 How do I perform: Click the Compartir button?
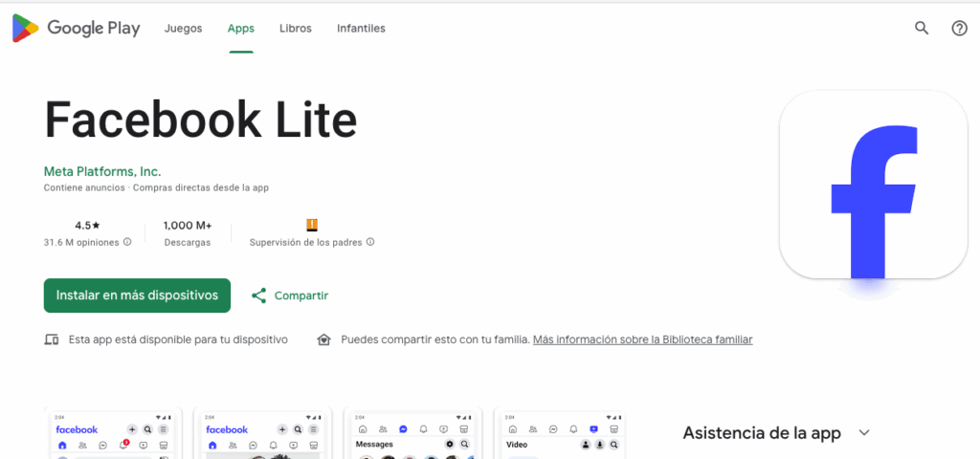289,295
